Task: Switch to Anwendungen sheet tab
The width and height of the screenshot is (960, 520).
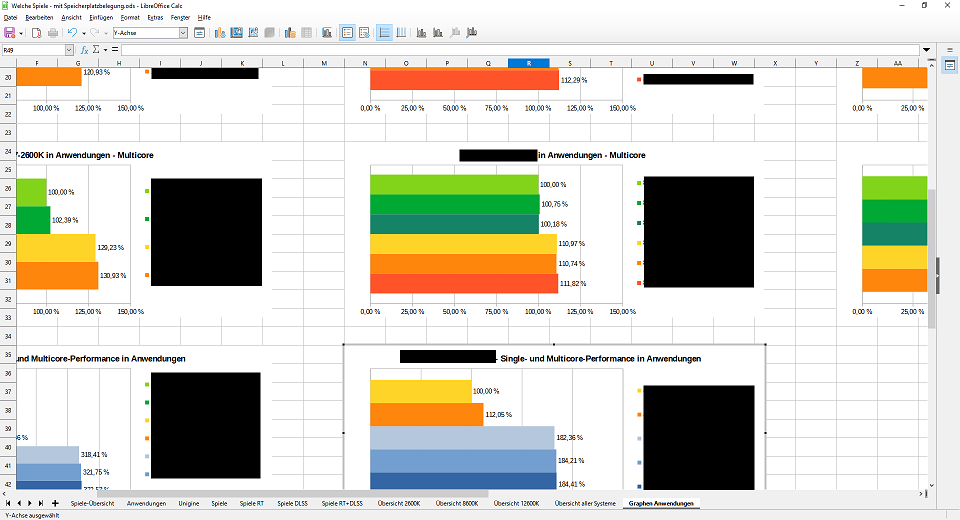Action: [146, 503]
